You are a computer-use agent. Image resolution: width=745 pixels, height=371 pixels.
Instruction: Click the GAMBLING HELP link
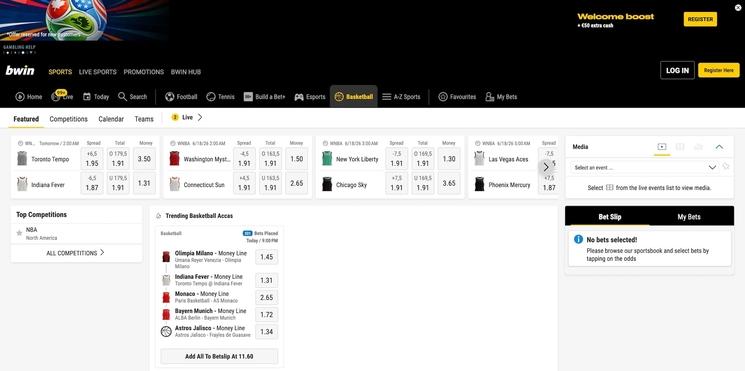point(19,48)
